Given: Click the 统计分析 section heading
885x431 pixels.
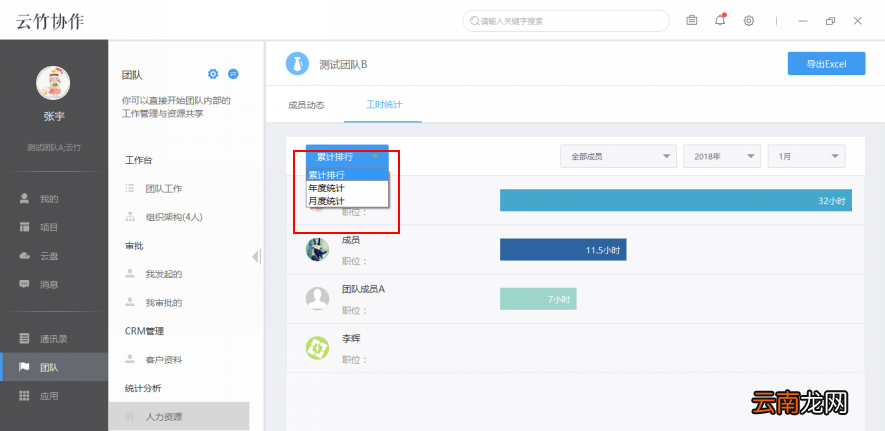Looking at the screenshot, I should [143, 388].
